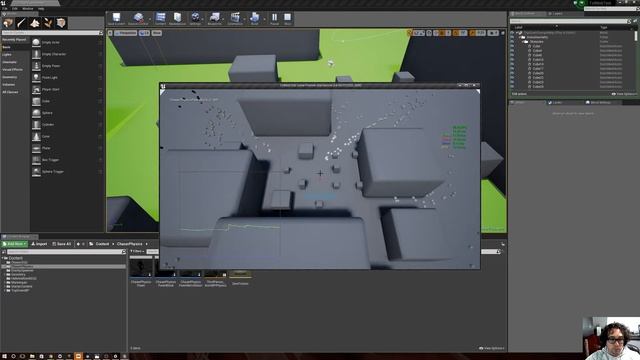640x360 pixels.
Task: Select the Geometry Editing mode cube icon
Action: [61, 23]
